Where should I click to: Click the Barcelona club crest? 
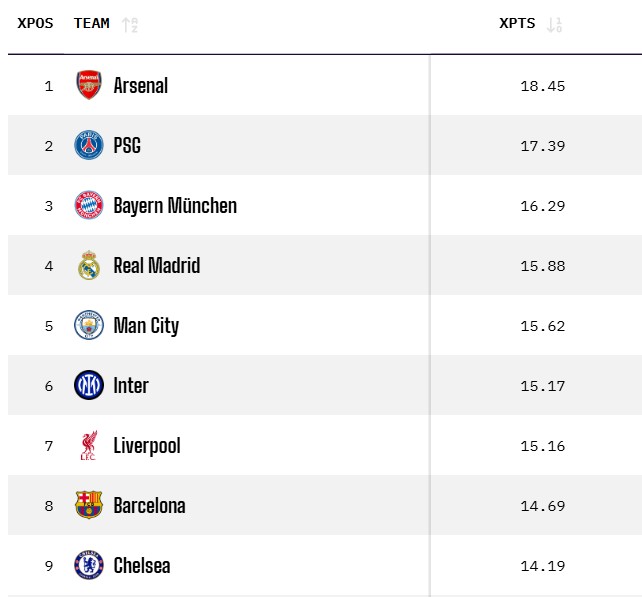coord(89,505)
